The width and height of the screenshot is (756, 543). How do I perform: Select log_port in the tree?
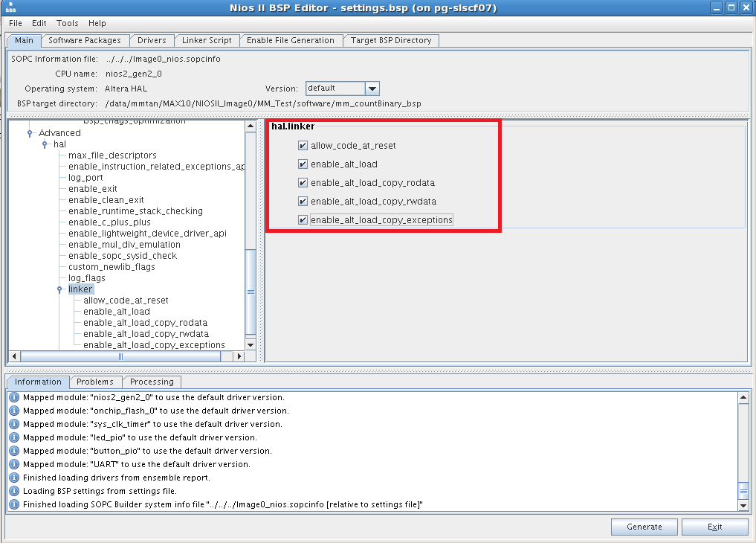point(85,178)
